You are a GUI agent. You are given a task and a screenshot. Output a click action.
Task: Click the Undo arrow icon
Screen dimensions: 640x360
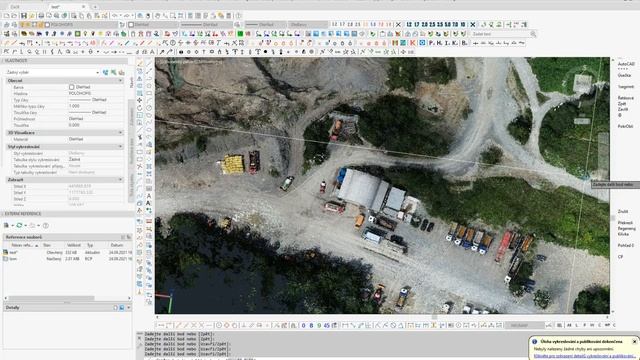tap(115, 16)
